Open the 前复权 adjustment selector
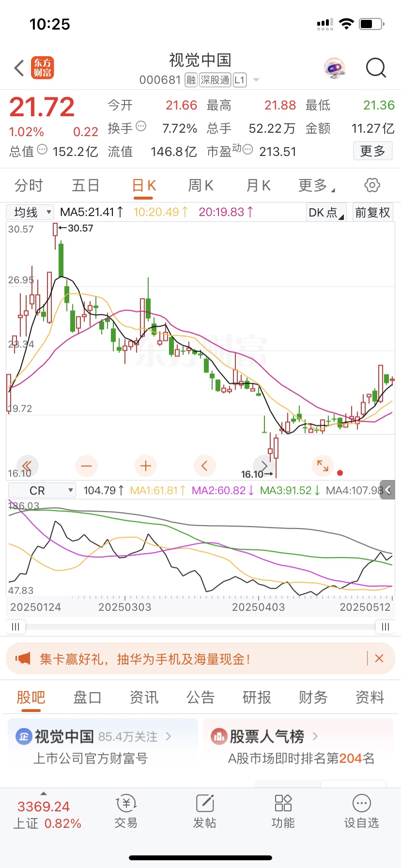Viewport: 401px width, 868px height. click(372, 212)
